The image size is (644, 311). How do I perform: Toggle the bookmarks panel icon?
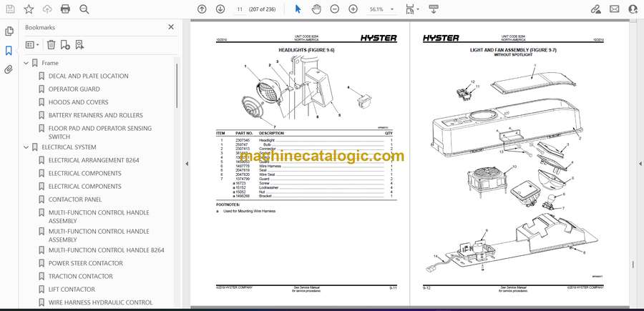pos(9,51)
